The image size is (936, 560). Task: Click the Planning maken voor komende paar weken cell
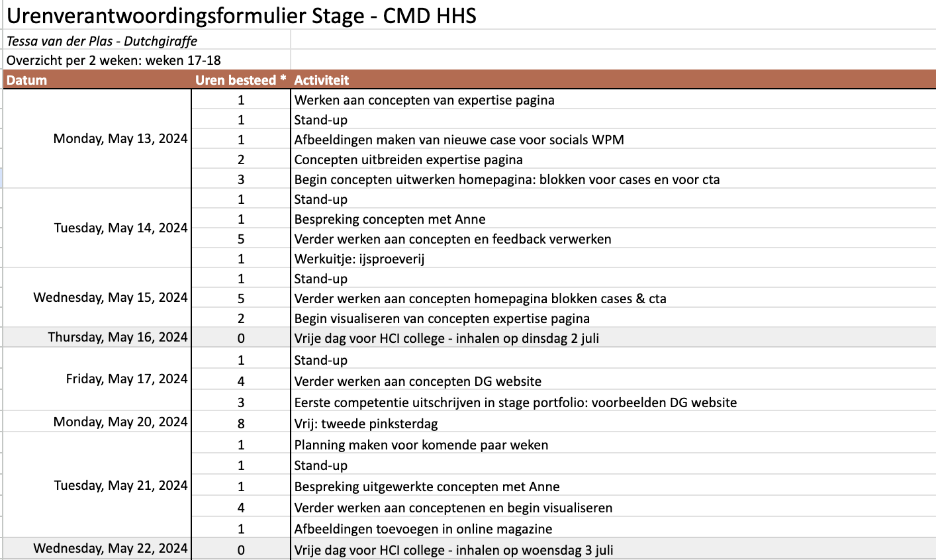(x=613, y=445)
